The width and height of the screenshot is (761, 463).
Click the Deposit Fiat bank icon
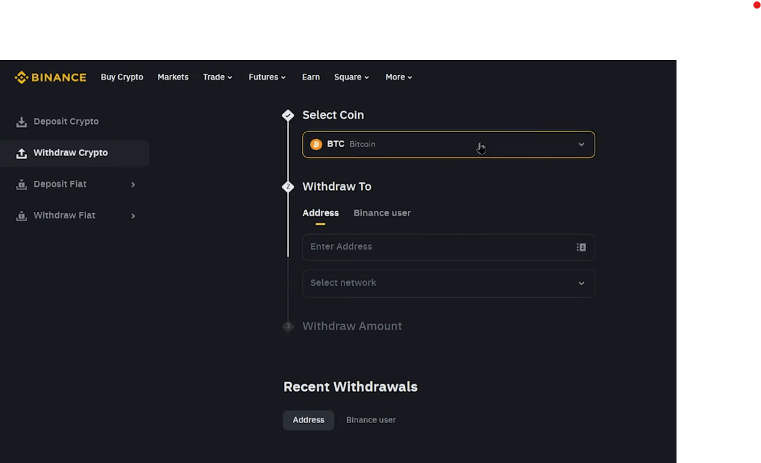click(x=21, y=185)
